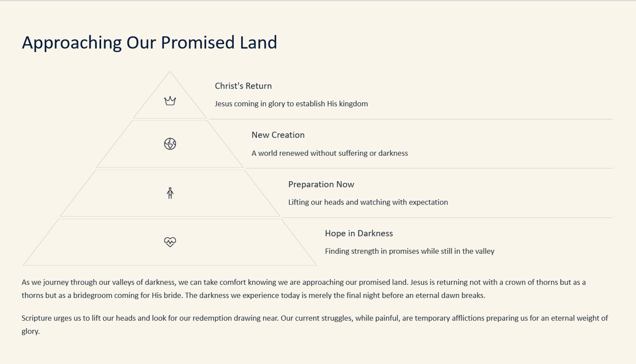
Task: Select the paragraph starting 'Scripture urges us'
Action: coord(315,324)
